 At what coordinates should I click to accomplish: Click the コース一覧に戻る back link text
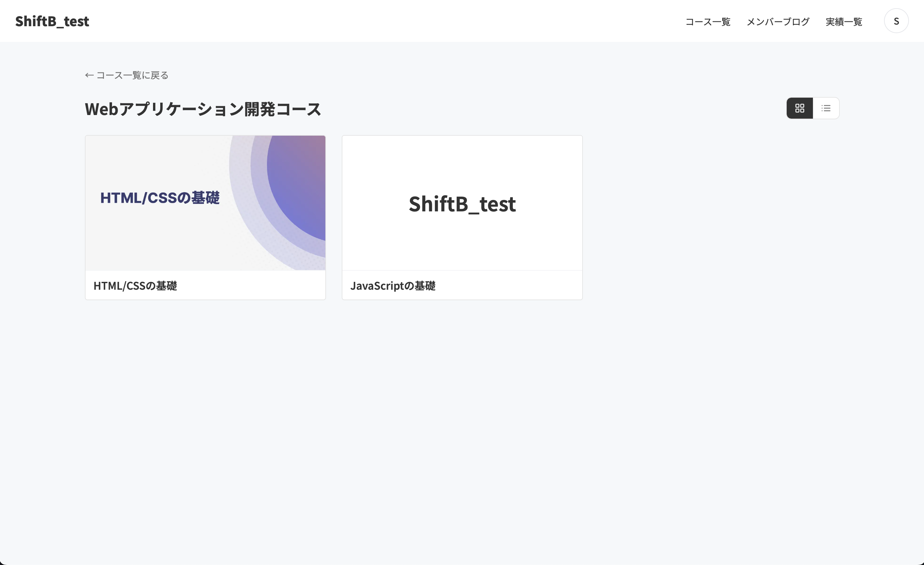pos(132,75)
